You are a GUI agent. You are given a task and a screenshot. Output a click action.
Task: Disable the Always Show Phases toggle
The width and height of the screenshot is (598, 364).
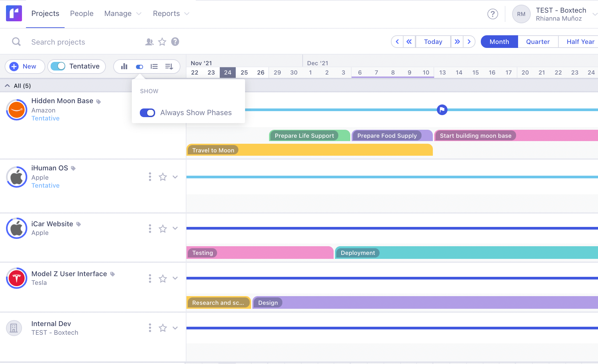pos(147,113)
